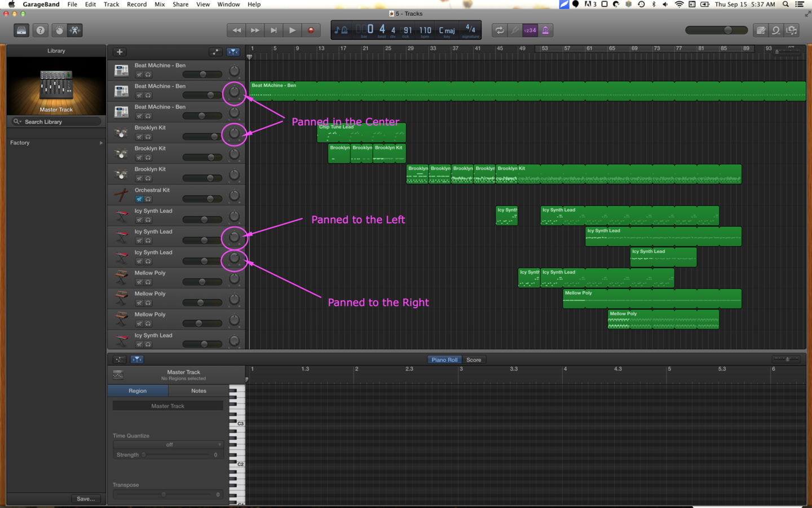Click the tracks horizontal zoom slider
Viewport: 812px width, 508px height.
click(x=787, y=52)
